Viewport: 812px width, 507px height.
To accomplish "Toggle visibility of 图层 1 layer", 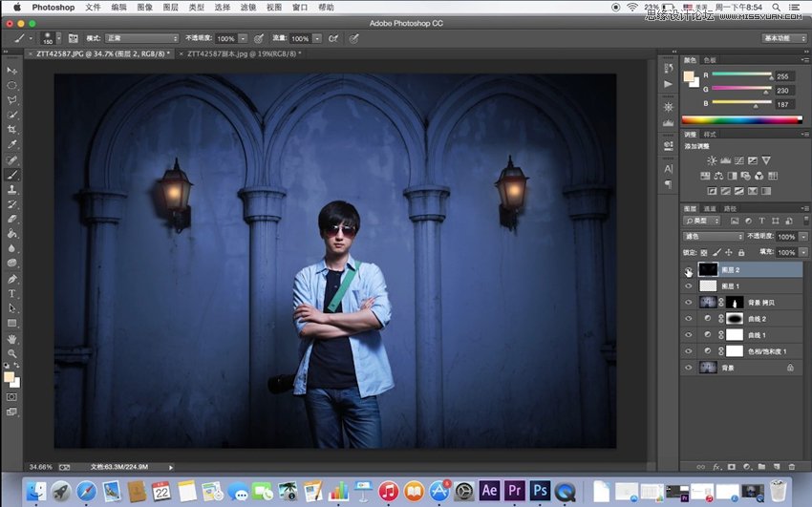I will pos(688,286).
